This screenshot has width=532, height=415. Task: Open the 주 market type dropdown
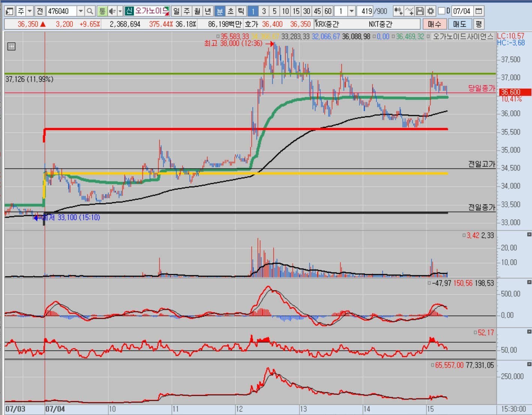pyautogui.click(x=30, y=11)
